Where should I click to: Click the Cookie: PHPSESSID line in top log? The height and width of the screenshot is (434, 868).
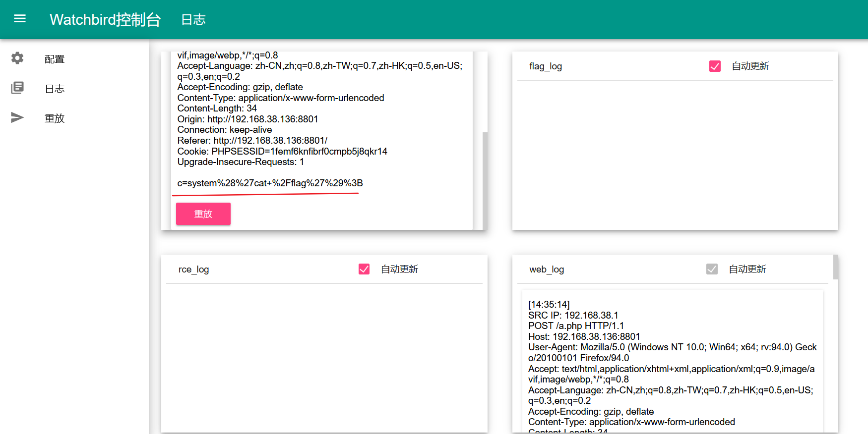[x=282, y=152]
